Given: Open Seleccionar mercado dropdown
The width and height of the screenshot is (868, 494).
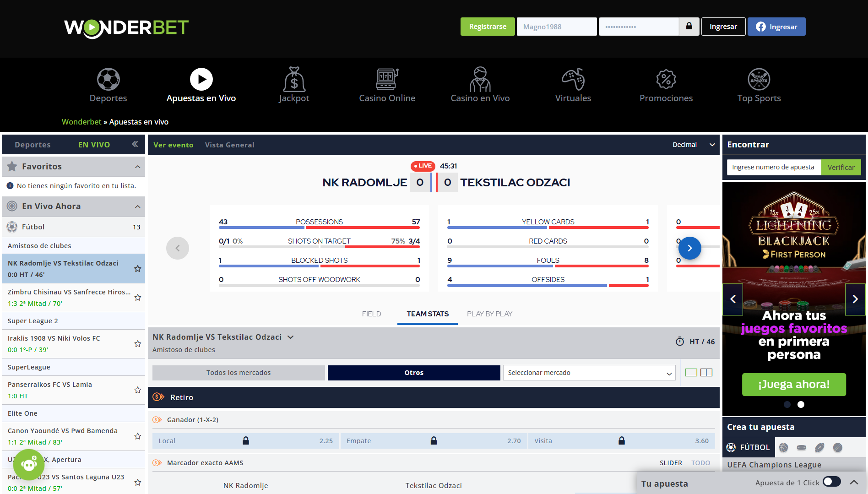Looking at the screenshot, I should click(x=589, y=373).
